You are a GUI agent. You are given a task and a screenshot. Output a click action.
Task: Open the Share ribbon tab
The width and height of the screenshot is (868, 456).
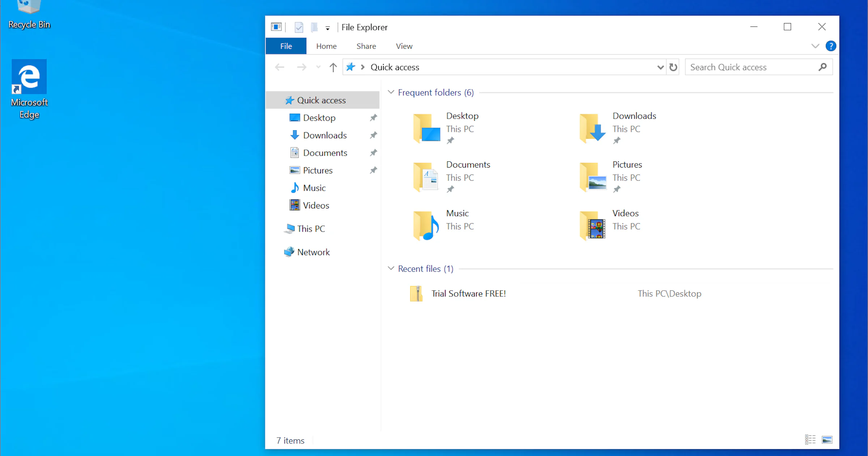[366, 46]
